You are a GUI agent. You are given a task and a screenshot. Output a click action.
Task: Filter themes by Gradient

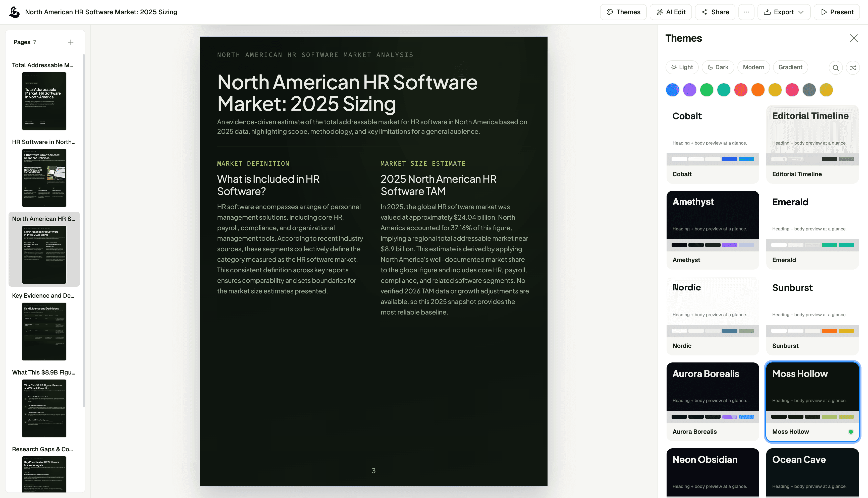point(790,67)
